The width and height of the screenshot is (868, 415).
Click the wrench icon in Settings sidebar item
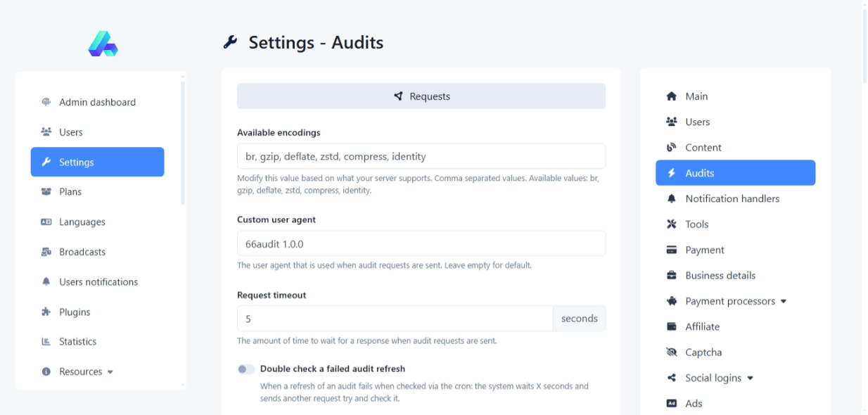coord(46,162)
